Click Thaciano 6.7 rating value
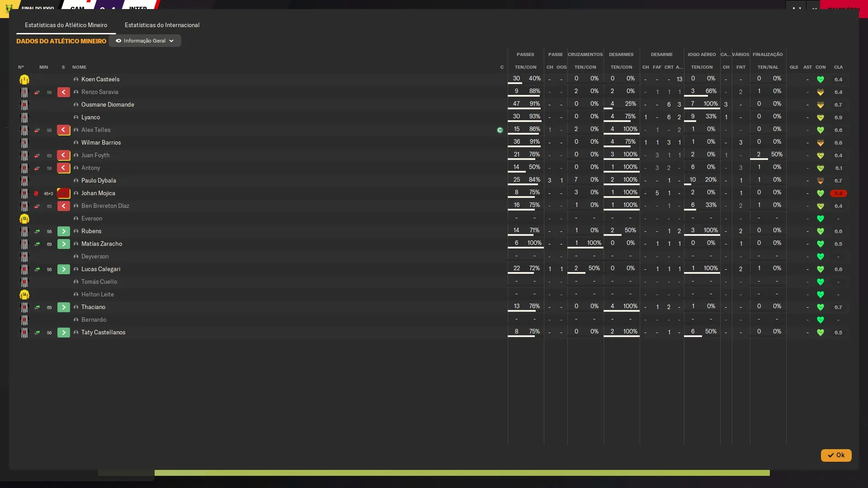Screen dimensions: 868x488 click(838, 307)
